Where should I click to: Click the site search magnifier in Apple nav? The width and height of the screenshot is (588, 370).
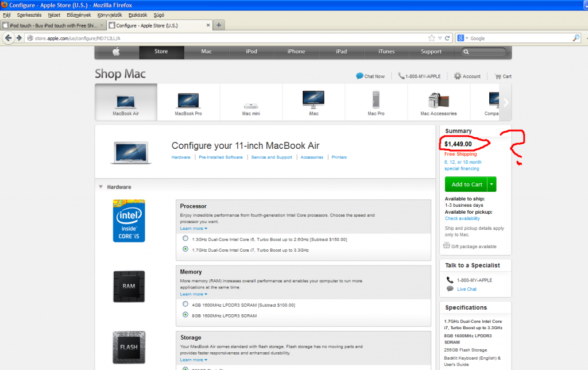(x=466, y=52)
